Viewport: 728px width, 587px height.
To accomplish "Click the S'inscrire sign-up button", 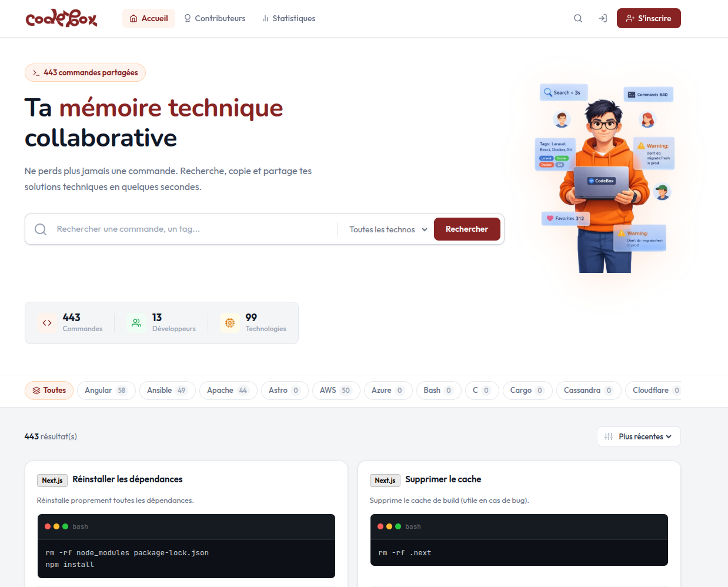I will coord(649,18).
